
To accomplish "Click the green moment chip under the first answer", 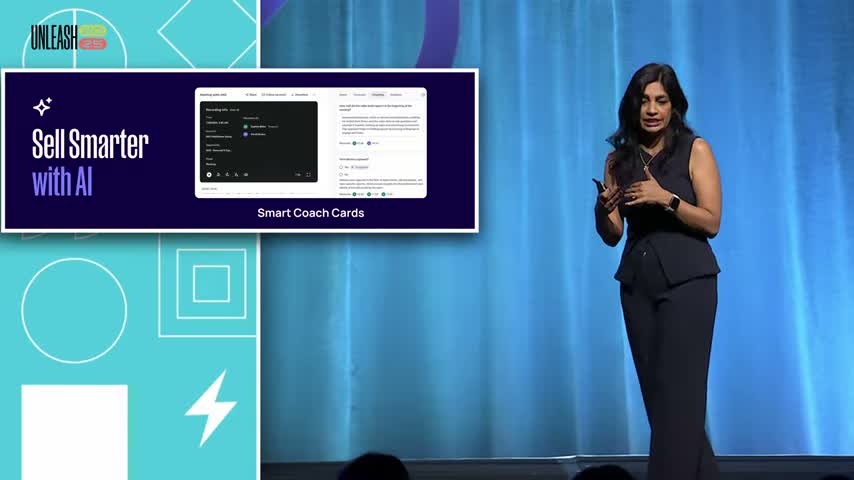I will pyautogui.click(x=358, y=143).
